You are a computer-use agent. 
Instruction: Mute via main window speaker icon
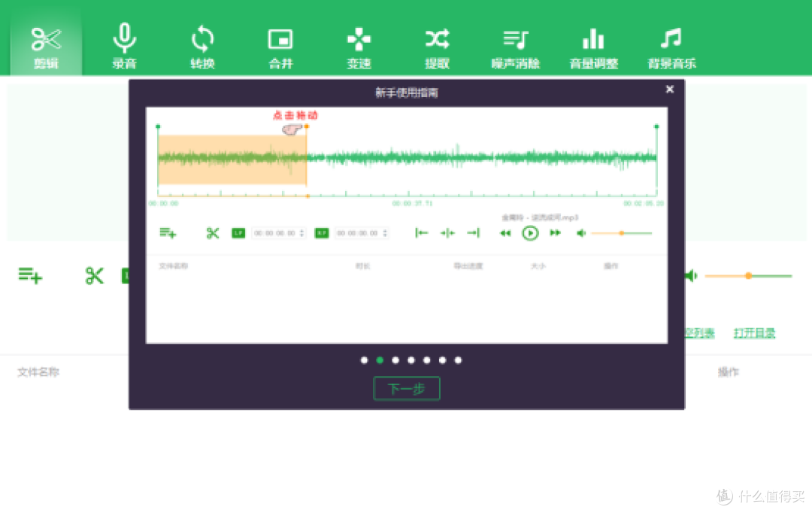(x=692, y=275)
